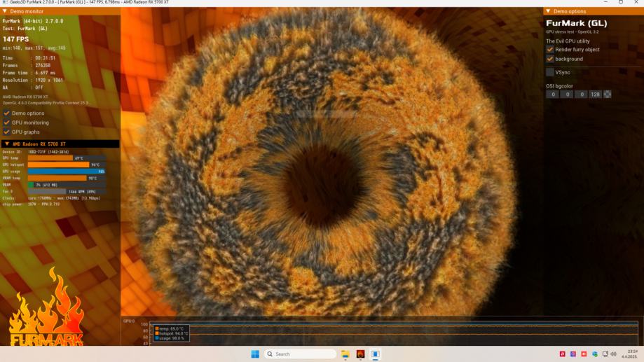Click the purple system tray icon

573,354
